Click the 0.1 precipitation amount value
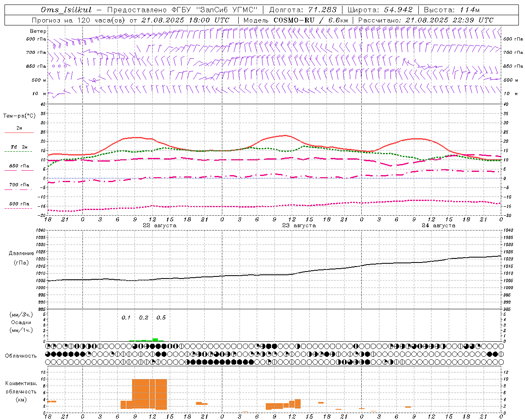 [126, 317]
